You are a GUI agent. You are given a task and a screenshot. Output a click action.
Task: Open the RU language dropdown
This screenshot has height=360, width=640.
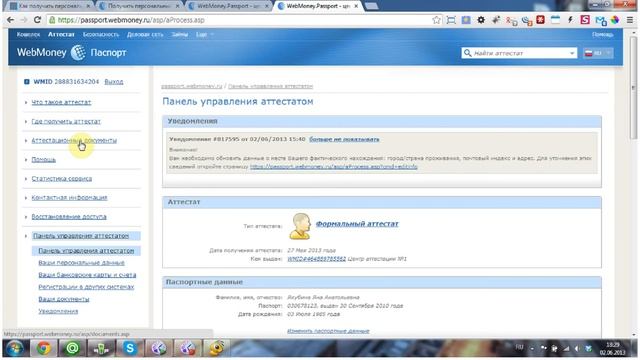coord(598,53)
